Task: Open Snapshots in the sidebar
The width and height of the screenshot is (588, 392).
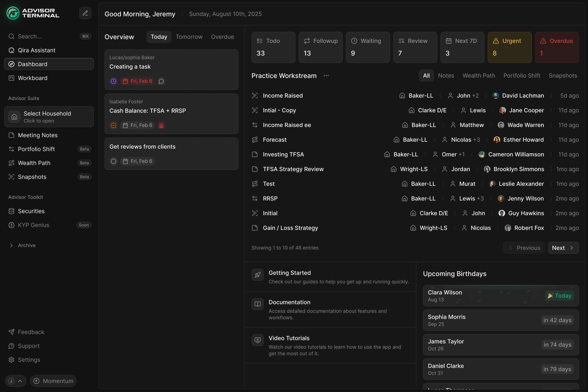Action: pos(49,177)
